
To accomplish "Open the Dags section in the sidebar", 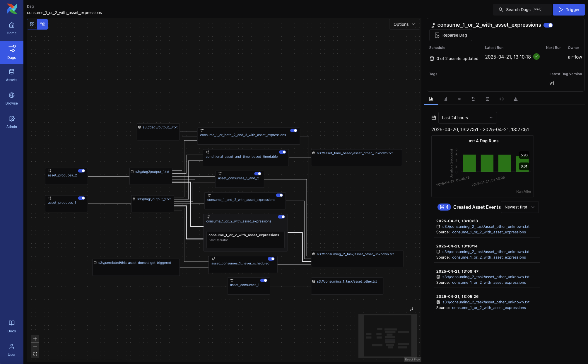I will tap(12, 52).
